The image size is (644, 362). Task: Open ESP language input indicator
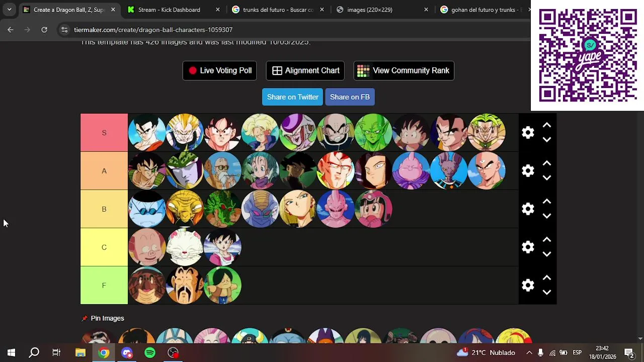point(577,353)
